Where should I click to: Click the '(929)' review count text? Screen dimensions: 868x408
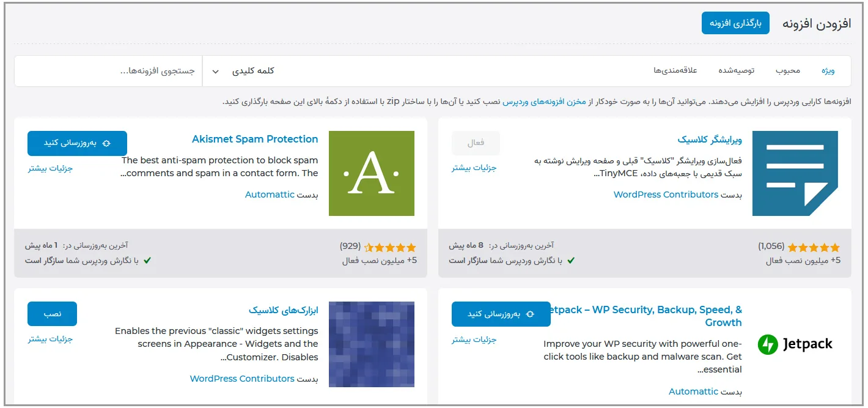coord(350,246)
